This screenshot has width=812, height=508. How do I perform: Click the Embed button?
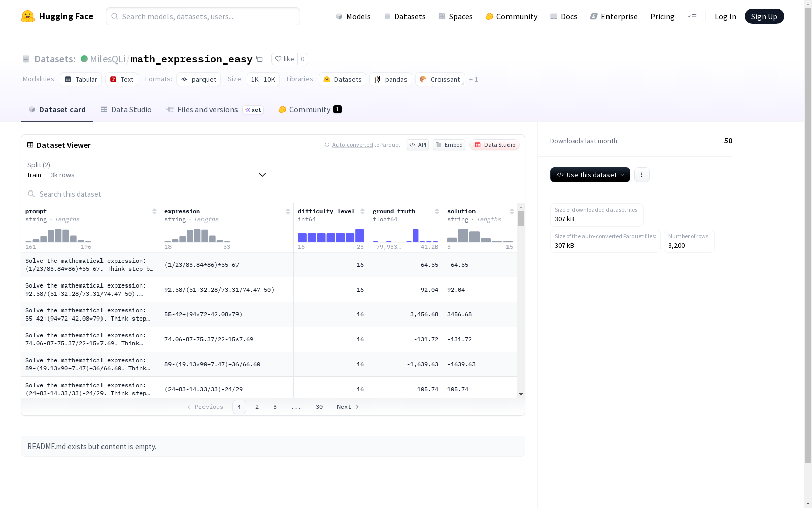tap(449, 145)
